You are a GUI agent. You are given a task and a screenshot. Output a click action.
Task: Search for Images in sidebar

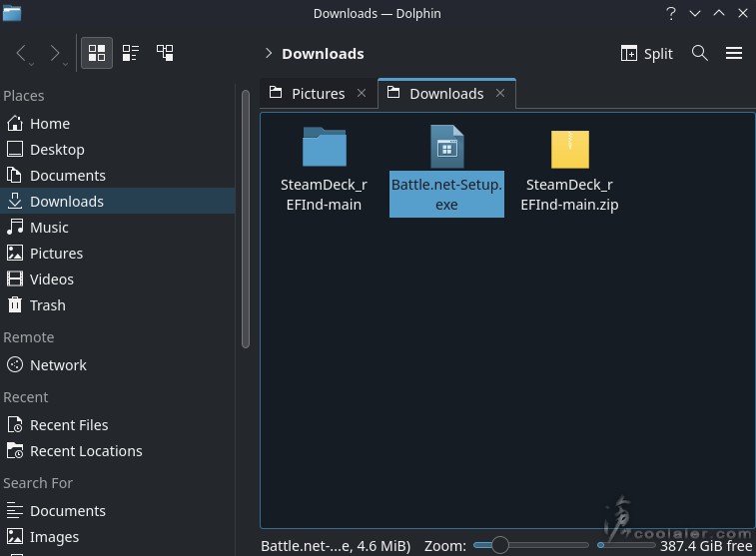coord(117,537)
